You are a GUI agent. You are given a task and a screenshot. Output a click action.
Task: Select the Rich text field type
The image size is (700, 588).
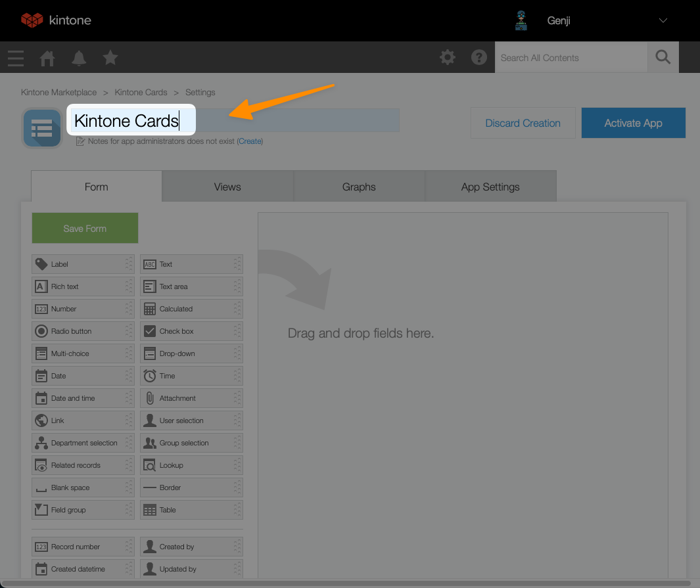83,286
